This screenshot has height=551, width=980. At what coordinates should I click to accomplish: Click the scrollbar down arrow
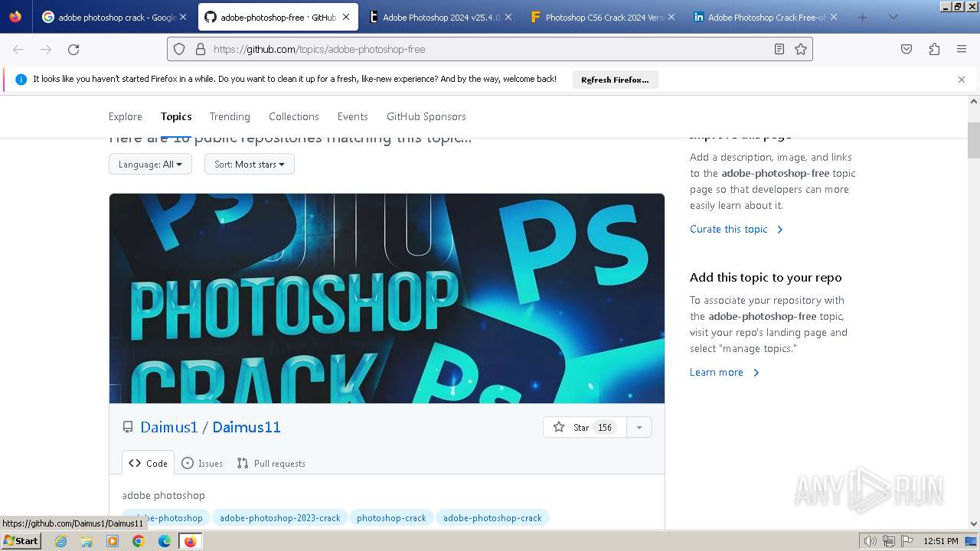(974, 523)
